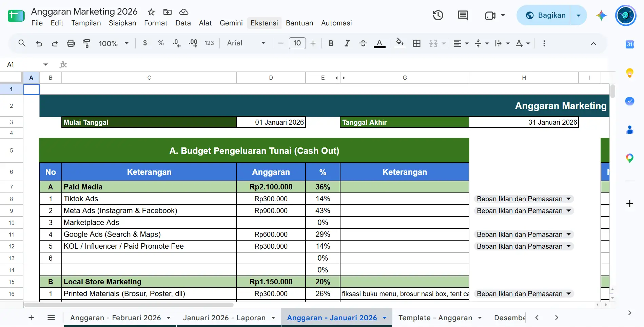Search the menus with the magnifier icon
The width and height of the screenshot is (644, 327).
(22, 43)
